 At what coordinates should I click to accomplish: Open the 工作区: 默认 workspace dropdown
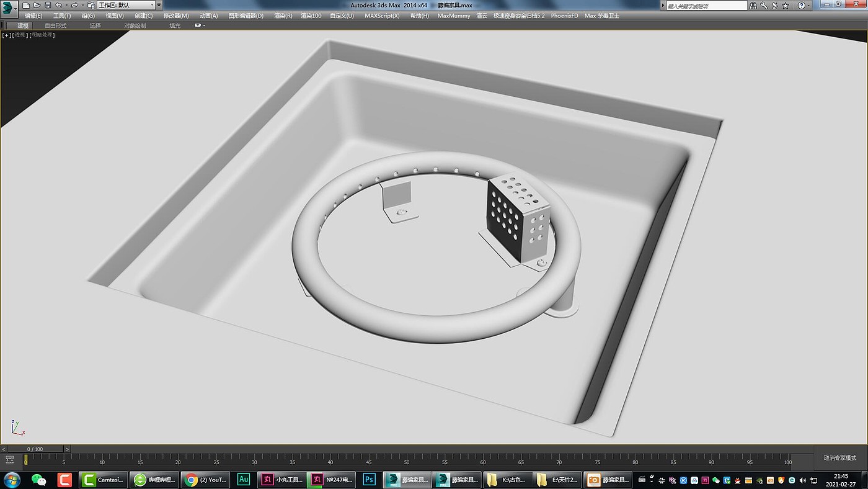tap(125, 5)
